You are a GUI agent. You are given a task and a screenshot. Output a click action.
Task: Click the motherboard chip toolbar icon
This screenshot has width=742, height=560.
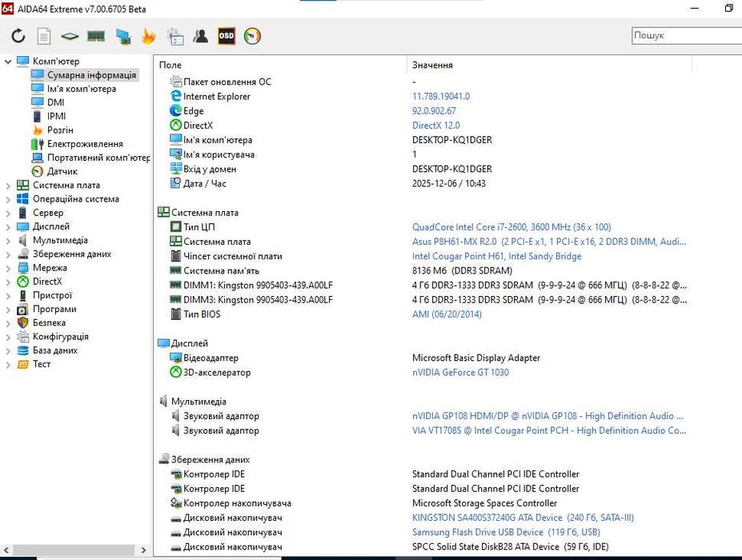click(70, 36)
